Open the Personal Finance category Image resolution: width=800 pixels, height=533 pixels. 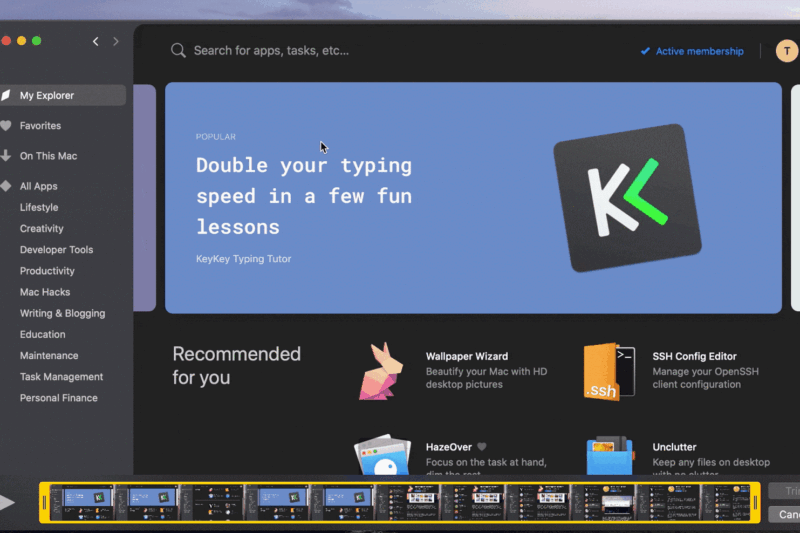click(x=59, y=398)
